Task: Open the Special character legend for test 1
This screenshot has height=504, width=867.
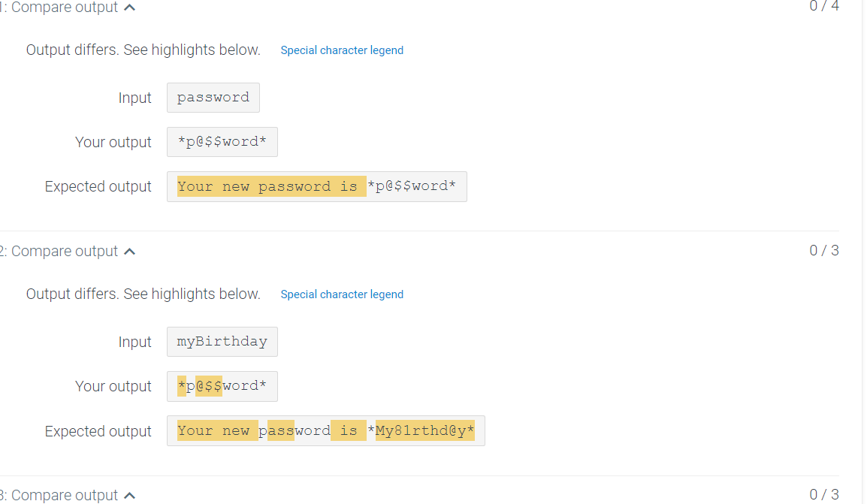Action: [342, 50]
